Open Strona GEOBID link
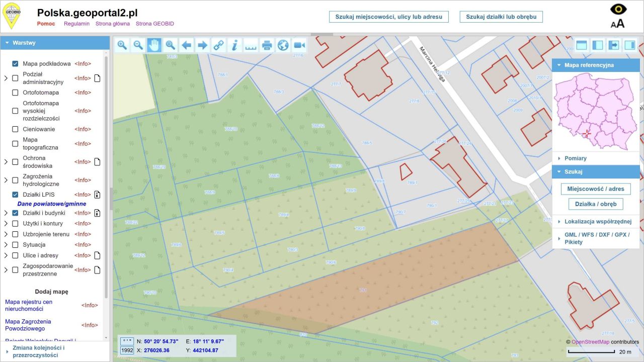This screenshot has width=644, height=362. pyautogui.click(x=155, y=24)
